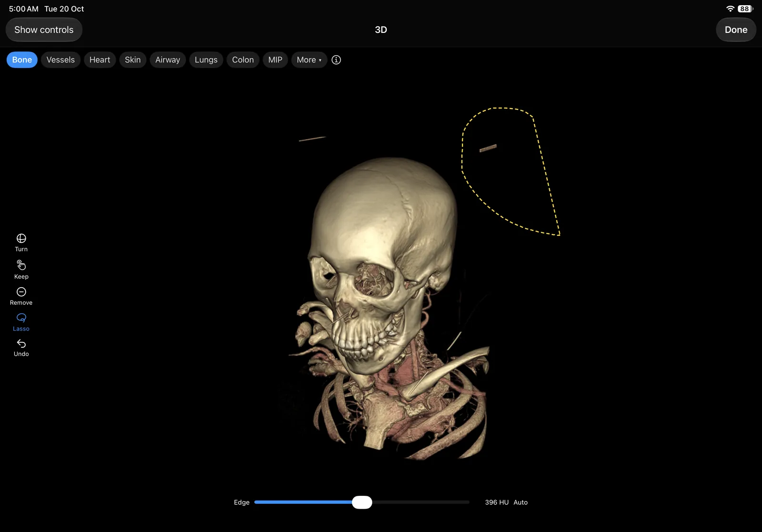This screenshot has width=762, height=532.
Task: Click the 396 HU value
Action: pyautogui.click(x=497, y=502)
